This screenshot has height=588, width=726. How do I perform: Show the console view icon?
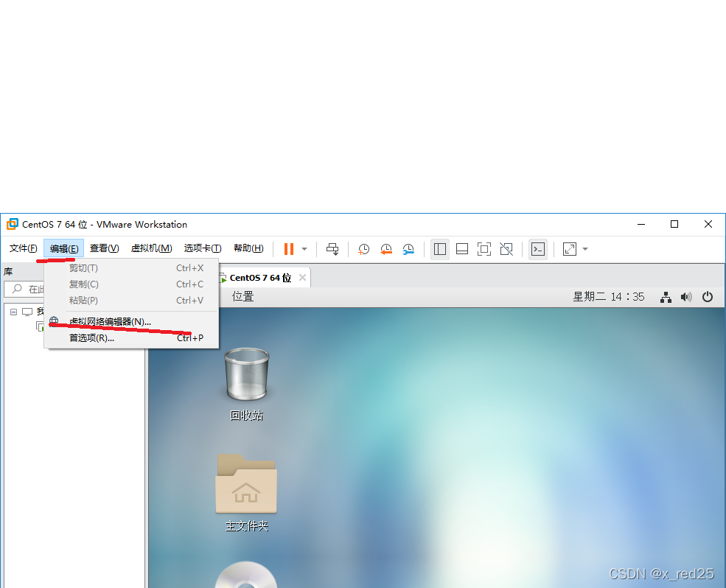click(538, 249)
